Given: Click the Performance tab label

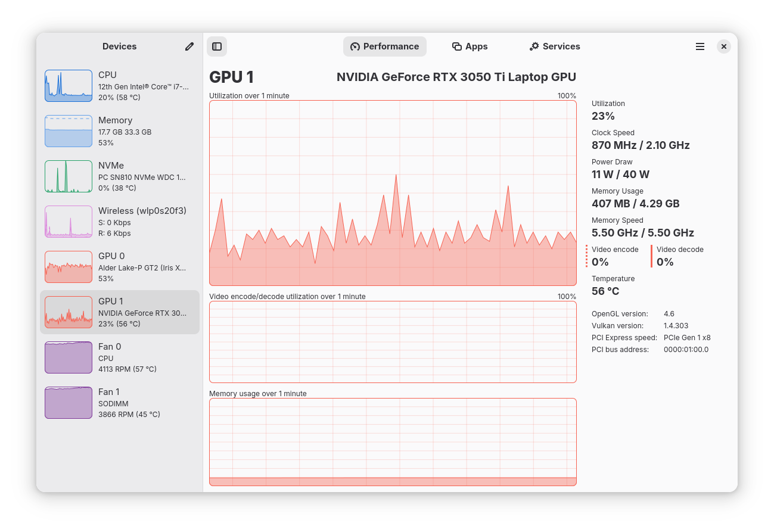Looking at the screenshot, I should pyautogui.click(x=391, y=46).
